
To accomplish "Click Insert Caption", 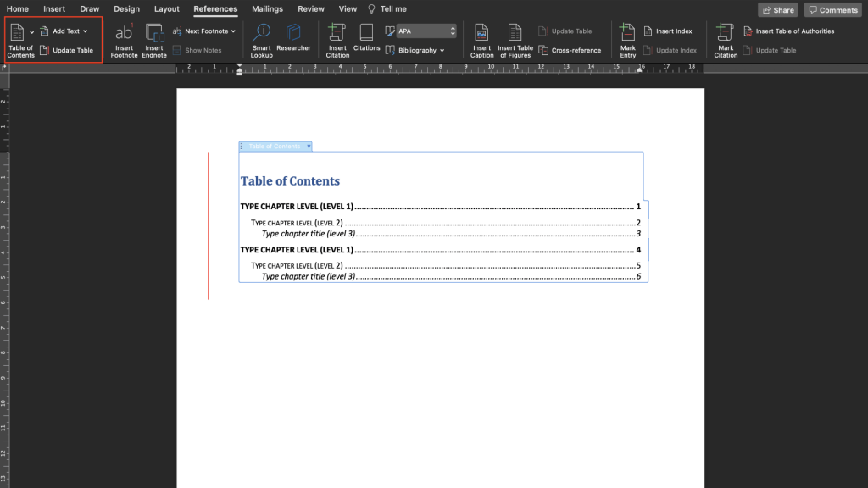I will pos(481,41).
